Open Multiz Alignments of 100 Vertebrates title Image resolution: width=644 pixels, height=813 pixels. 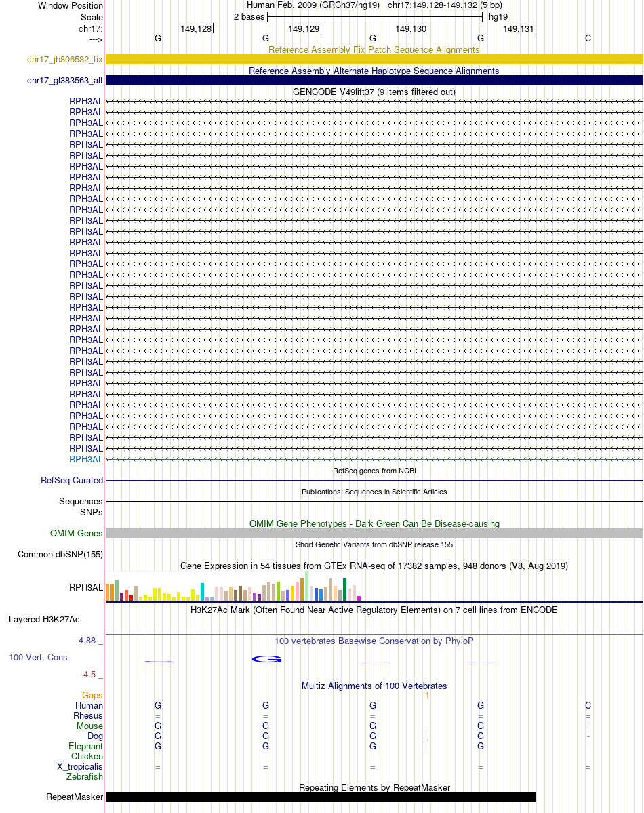pyautogui.click(x=374, y=686)
